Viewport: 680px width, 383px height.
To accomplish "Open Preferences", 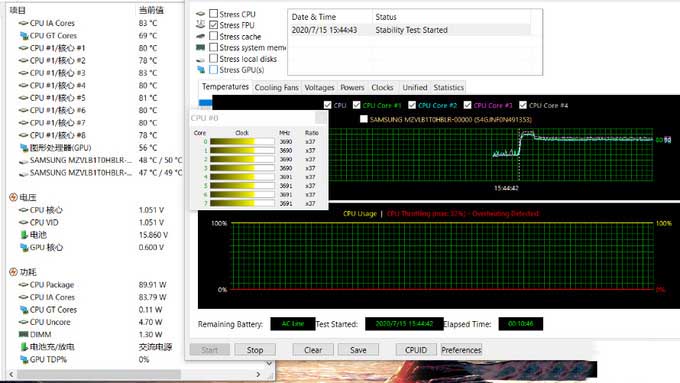I will pyautogui.click(x=461, y=350).
